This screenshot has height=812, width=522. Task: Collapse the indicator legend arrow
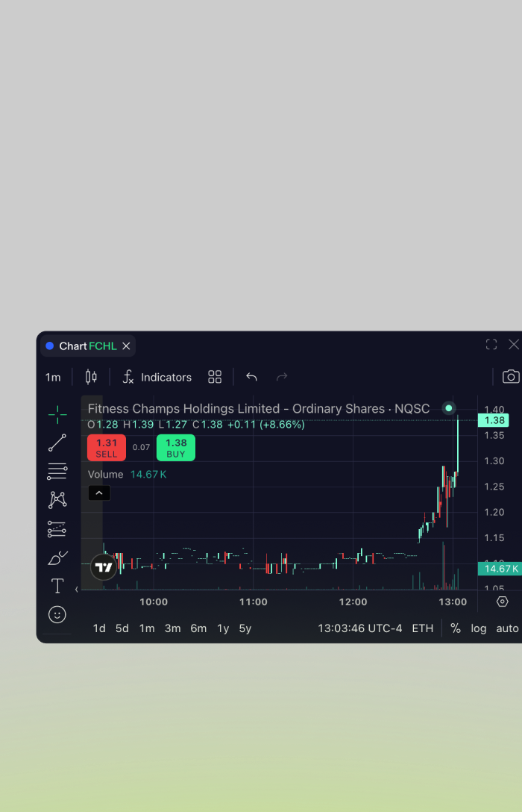pyautogui.click(x=99, y=493)
